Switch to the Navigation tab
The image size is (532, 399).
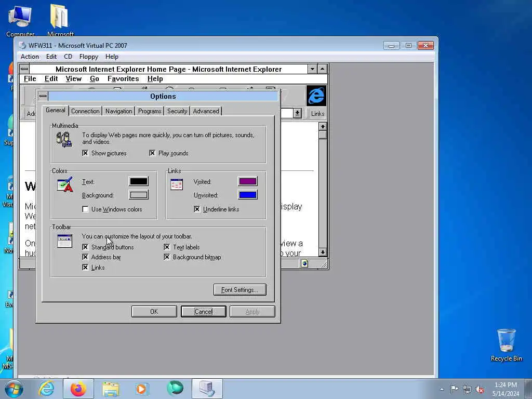click(x=118, y=111)
